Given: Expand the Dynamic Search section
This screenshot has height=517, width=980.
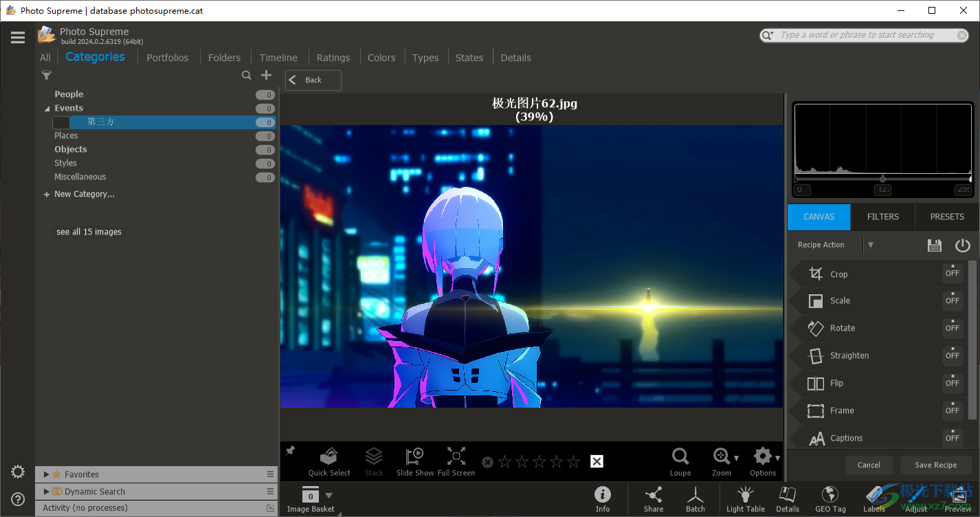Looking at the screenshot, I should (x=46, y=492).
